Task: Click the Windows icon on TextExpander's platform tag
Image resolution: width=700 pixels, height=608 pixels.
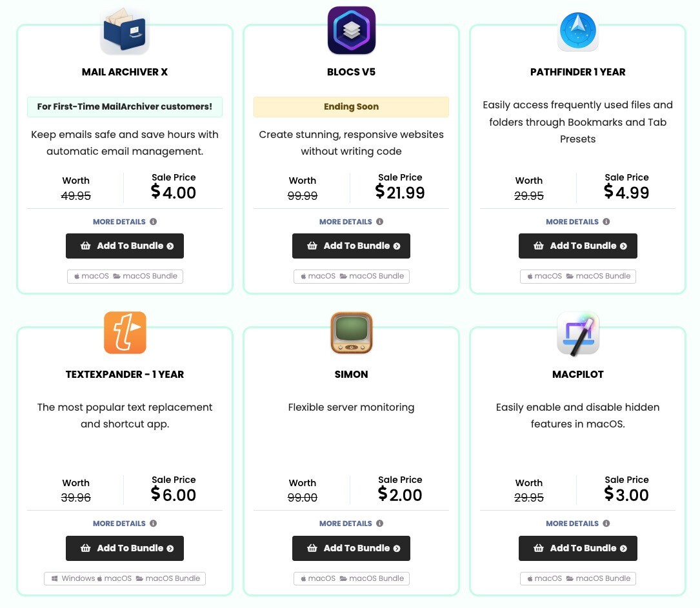Action: (x=55, y=578)
